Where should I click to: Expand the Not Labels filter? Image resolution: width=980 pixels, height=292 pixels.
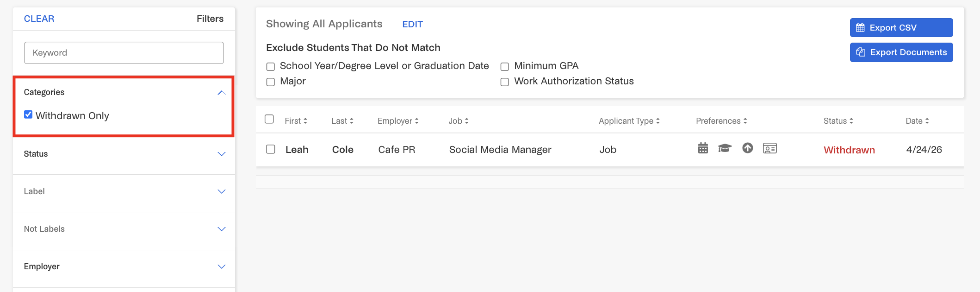pos(222,229)
